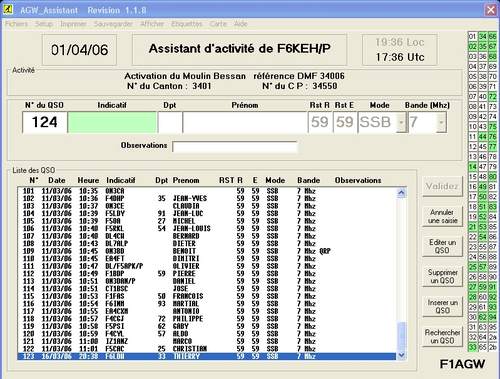Open the Fichiers menu

click(x=16, y=24)
